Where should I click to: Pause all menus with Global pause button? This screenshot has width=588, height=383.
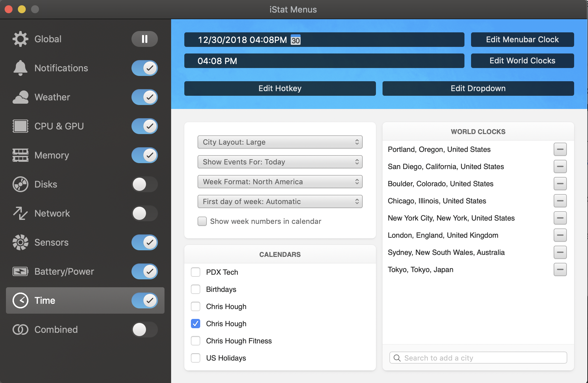coord(145,39)
